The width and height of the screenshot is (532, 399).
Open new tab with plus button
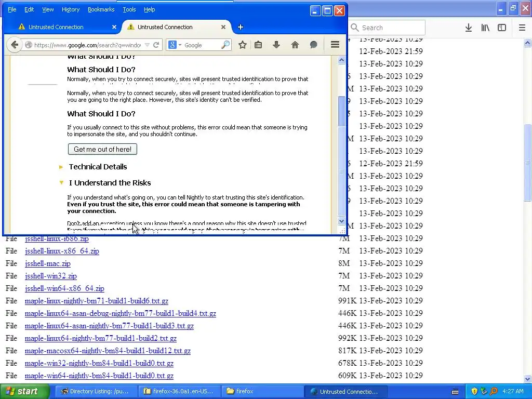click(240, 27)
